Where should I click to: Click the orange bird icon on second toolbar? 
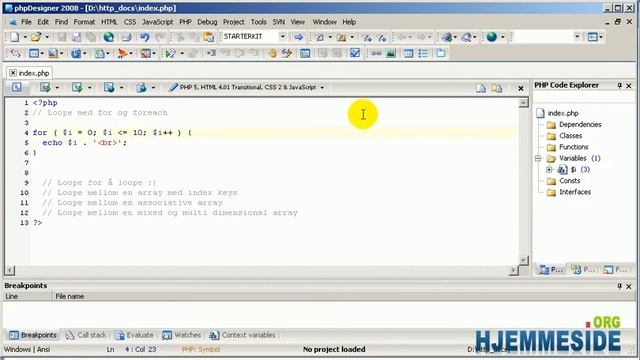pyautogui.click(x=122, y=53)
